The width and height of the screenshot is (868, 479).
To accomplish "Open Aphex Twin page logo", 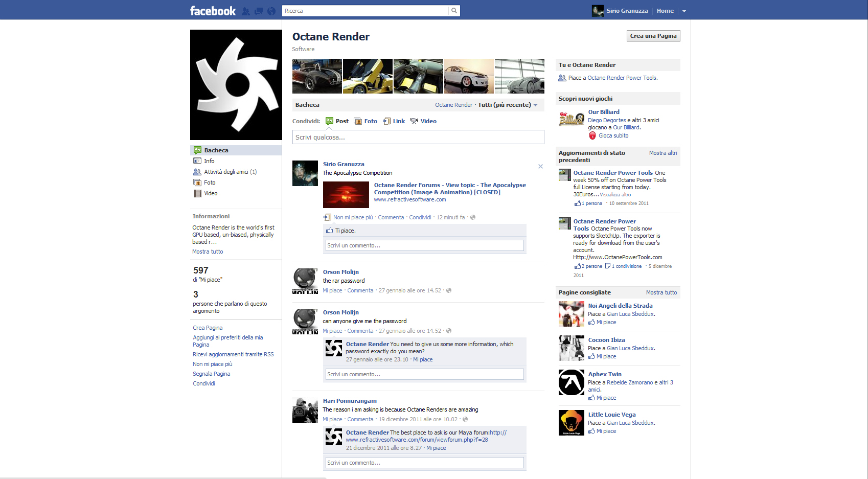I will pyautogui.click(x=572, y=382).
